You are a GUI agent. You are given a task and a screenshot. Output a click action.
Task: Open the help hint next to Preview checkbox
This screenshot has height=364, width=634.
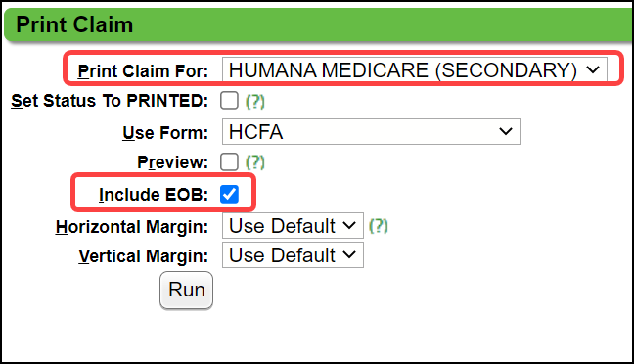coord(255,162)
